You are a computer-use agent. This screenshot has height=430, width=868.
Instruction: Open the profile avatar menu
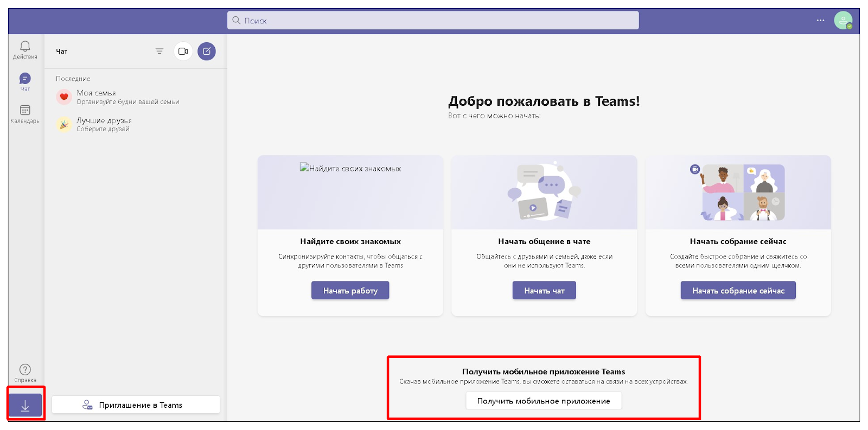[x=843, y=21]
